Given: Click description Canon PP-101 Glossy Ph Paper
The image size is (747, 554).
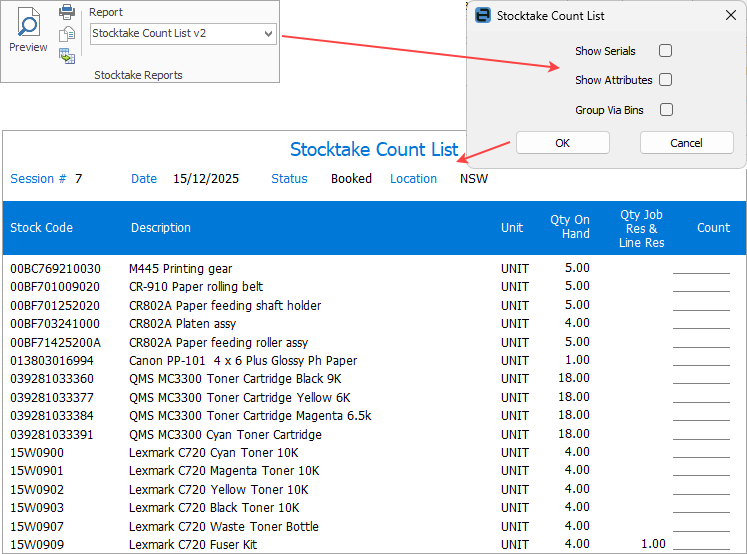Looking at the screenshot, I should click(243, 361).
